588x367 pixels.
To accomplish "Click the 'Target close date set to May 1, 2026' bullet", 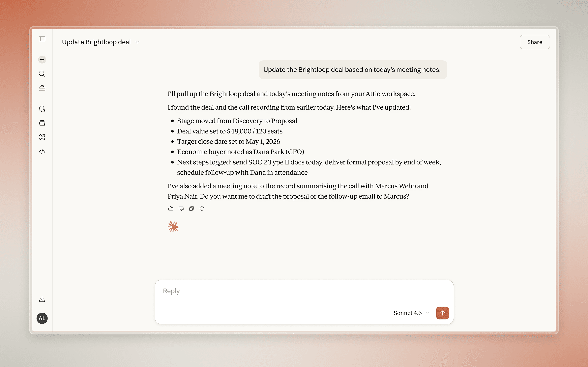I will pyautogui.click(x=228, y=142).
